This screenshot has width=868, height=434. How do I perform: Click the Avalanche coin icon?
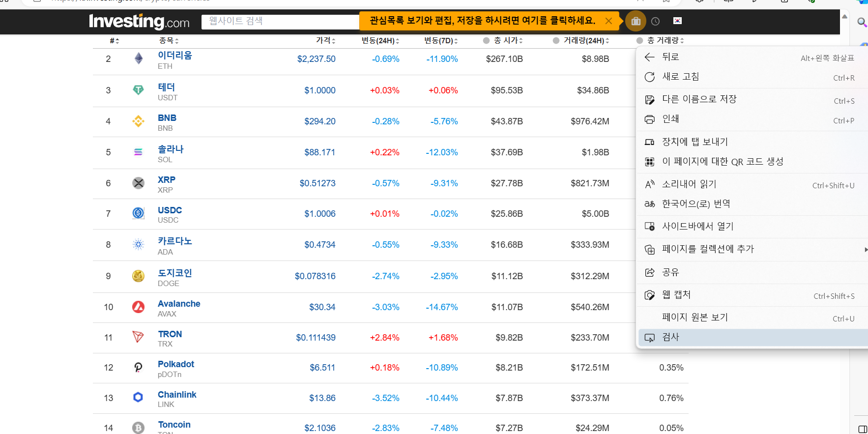click(139, 307)
